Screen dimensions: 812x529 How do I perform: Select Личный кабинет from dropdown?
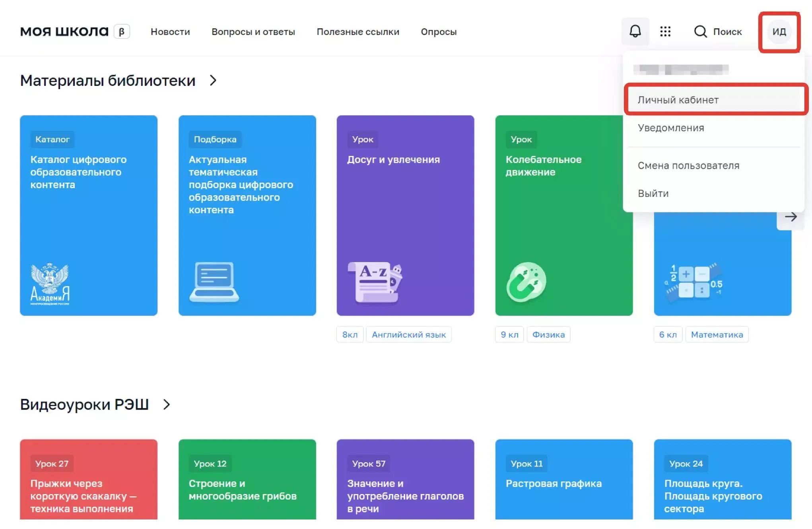coord(715,100)
